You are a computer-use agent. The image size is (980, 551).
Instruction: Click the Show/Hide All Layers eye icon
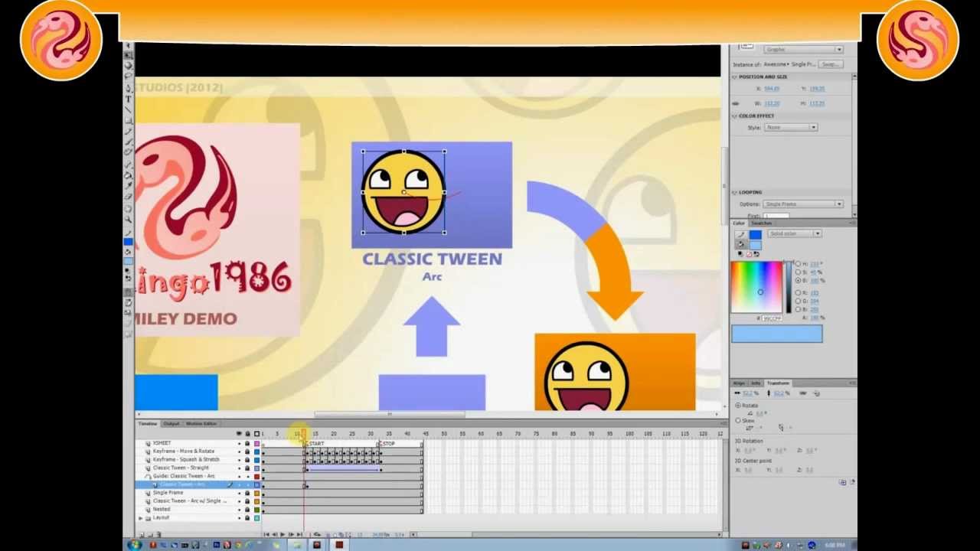[x=239, y=434]
